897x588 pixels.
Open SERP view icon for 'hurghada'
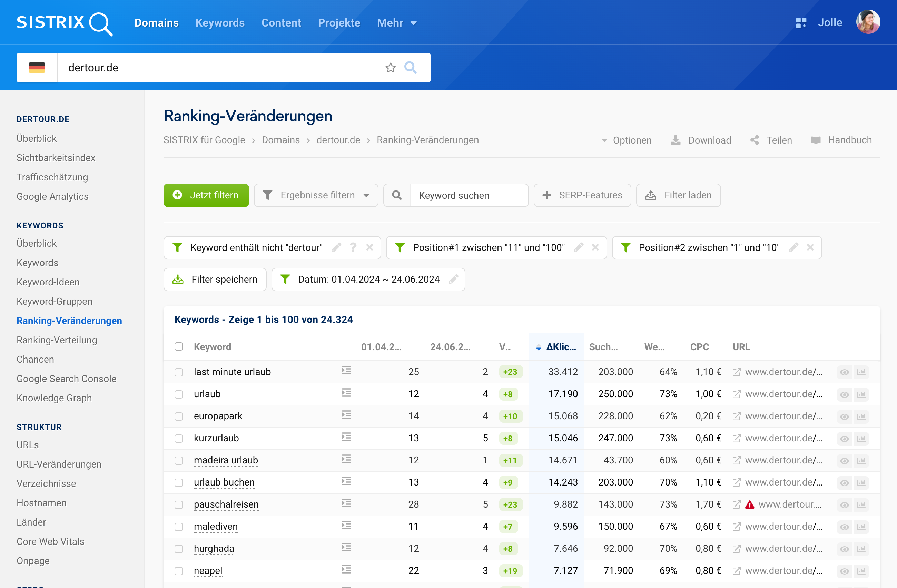tap(346, 547)
